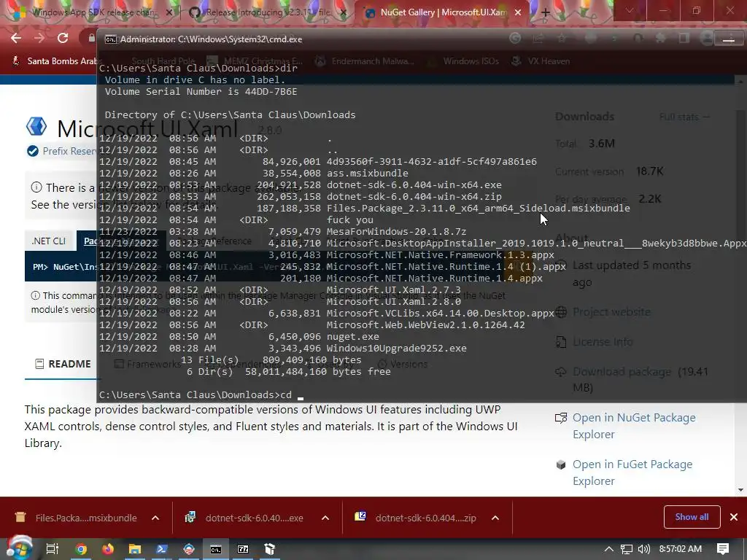Click Microsoft.VCLibs.x64.14.00.Desktop.appx row
The width and height of the screenshot is (747, 560).
(327, 313)
